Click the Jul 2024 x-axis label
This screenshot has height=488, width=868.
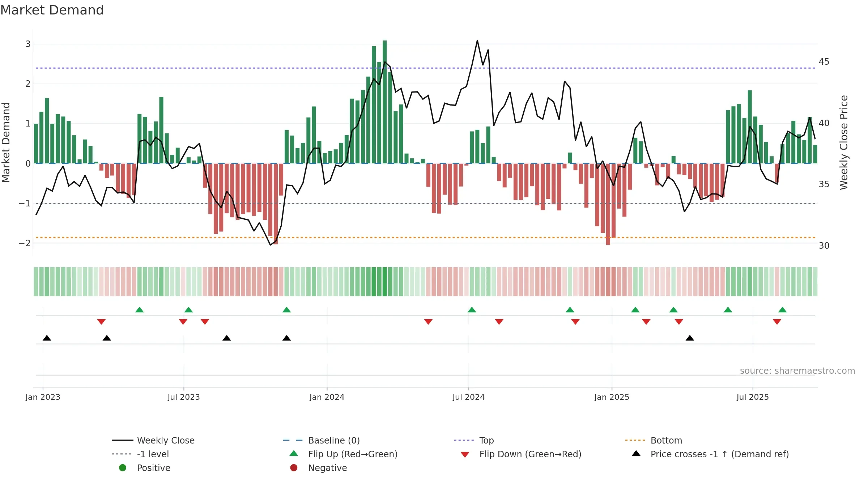coord(469,397)
